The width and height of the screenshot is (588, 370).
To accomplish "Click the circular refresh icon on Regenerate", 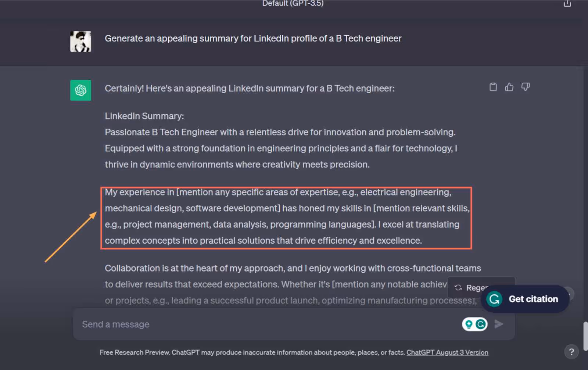I will click(458, 288).
